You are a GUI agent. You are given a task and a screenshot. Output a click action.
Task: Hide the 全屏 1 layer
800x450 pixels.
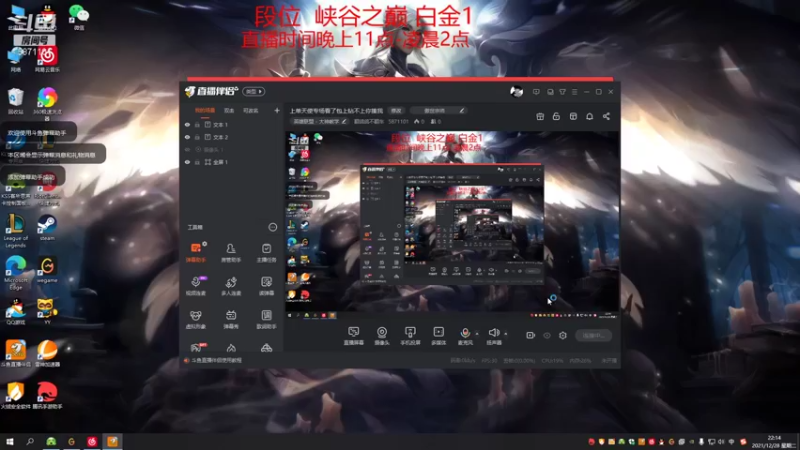point(187,162)
